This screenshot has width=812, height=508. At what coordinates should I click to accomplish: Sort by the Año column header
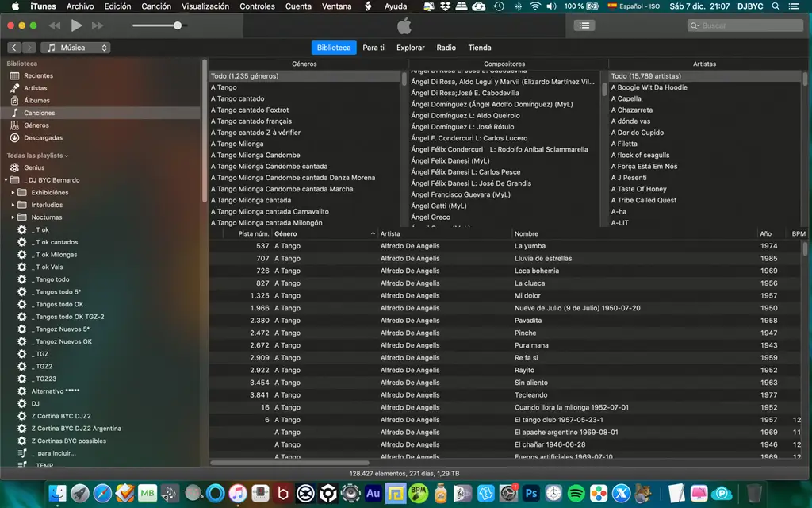point(772,234)
